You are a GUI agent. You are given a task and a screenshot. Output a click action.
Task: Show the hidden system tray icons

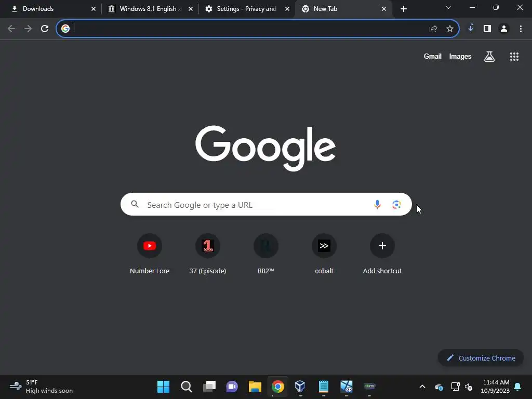pyautogui.click(x=422, y=387)
